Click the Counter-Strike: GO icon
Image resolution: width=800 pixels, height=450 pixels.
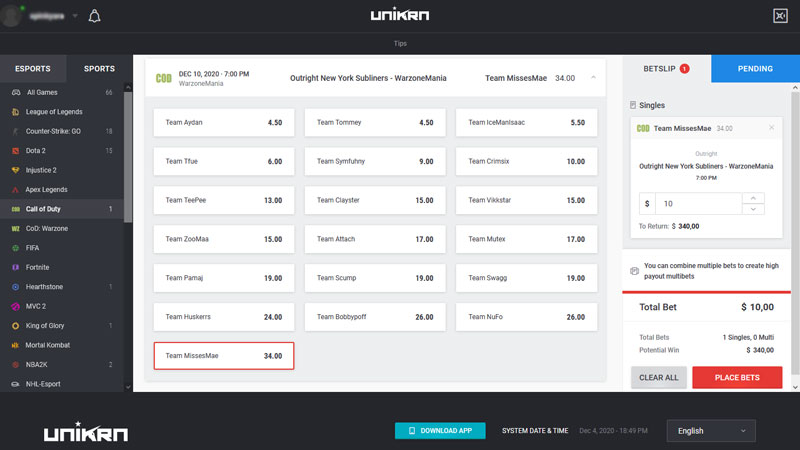15,131
